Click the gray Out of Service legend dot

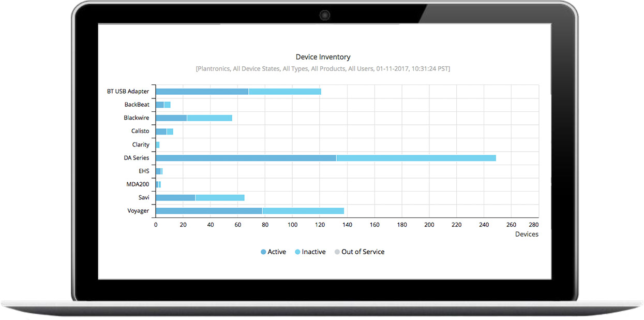pos(337,252)
